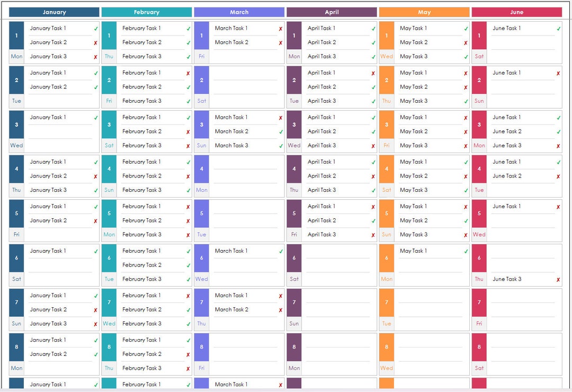572x392 pixels.
Task: Click red X beside April 5 Task 3
Action: 373,235
